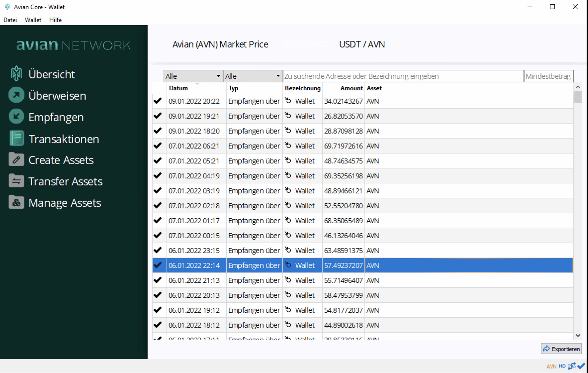The width and height of the screenshot is (588, 373).
Task: Switch to Create Assets tab label
Action: point(61,160)
